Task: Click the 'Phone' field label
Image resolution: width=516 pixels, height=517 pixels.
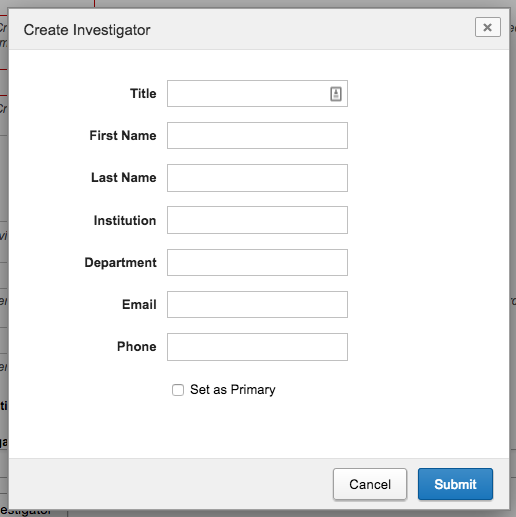Action: click(x=137, y=347)
